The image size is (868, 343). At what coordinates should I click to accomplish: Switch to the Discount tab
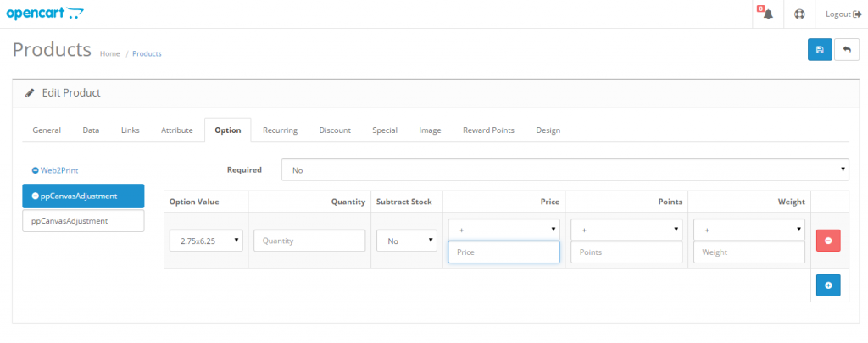tap(335, 130)
